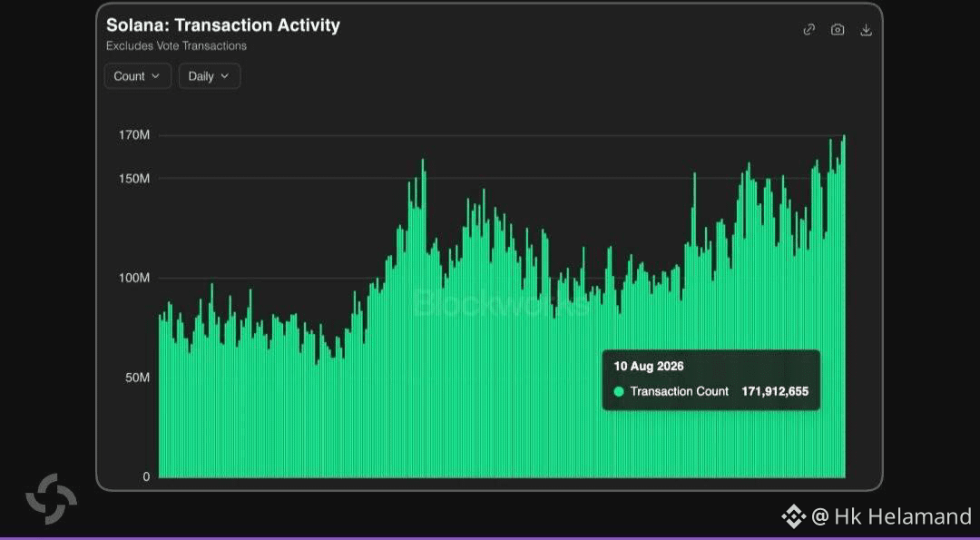Click the Binance logo beside the username
The height and width of the screenshot is (540, 980).
[794, 516]
